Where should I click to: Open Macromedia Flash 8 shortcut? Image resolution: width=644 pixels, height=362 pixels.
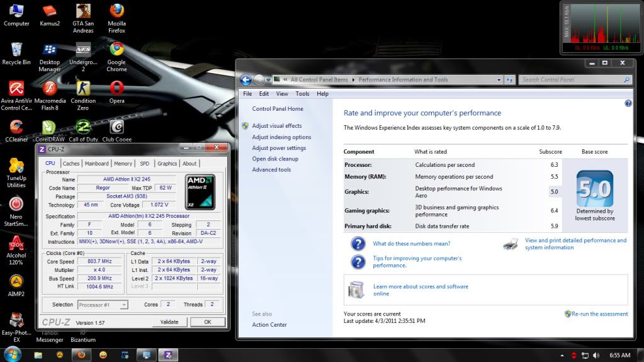(50, 96)
